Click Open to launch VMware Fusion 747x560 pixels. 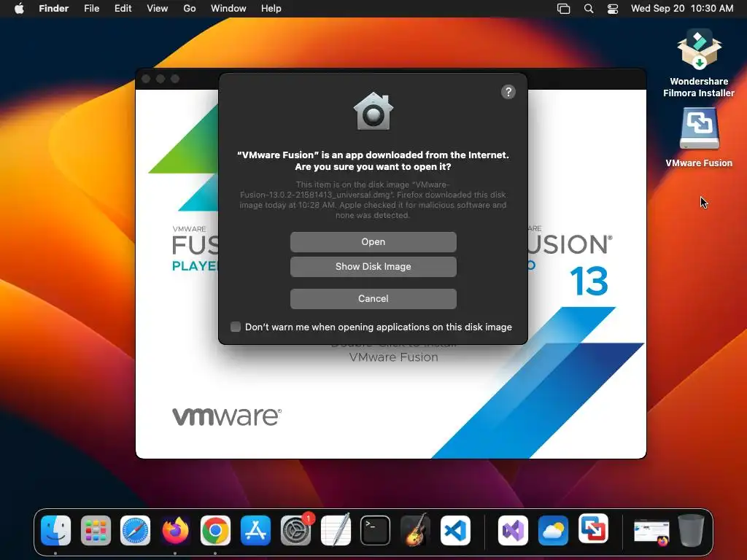pyautogui.click(x=373, y=242)
